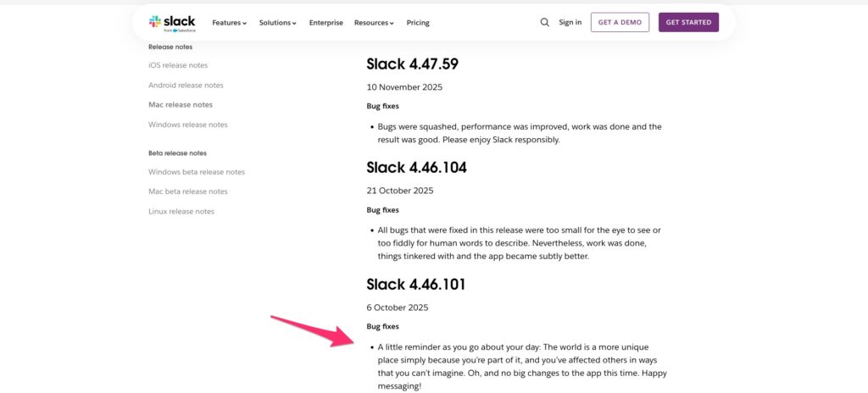This screenshot has width=868, height=393.
Task: Expand the Features dropdown menu
Action: (229, 23)
